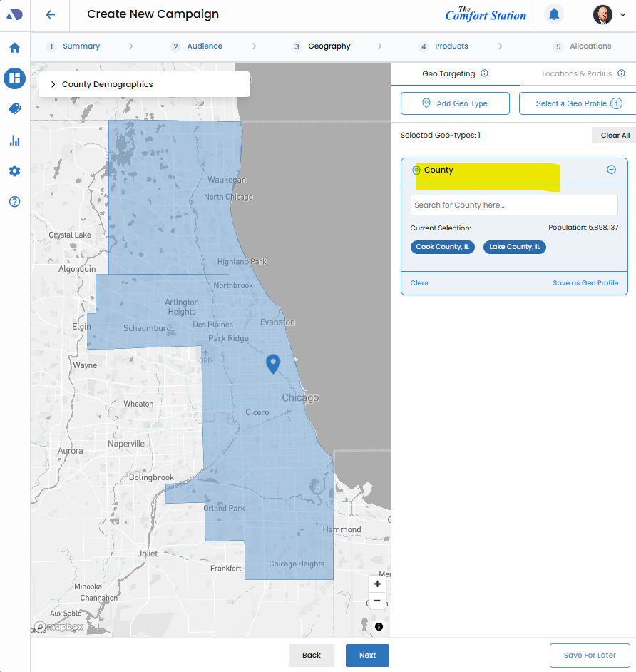Click the map info icon
Image resolution: width=636 pixels, height=672 pixels.
coord(379,626)
